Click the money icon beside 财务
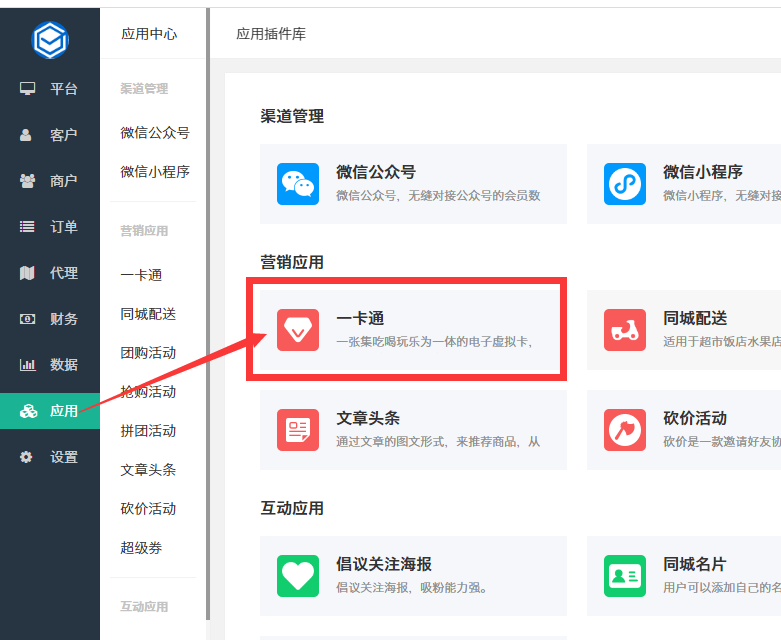781x640 pixels. coord(27,319)
